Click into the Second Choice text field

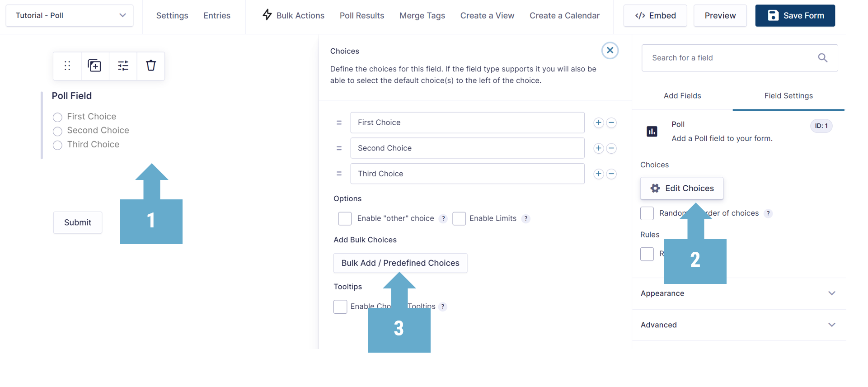467,148
